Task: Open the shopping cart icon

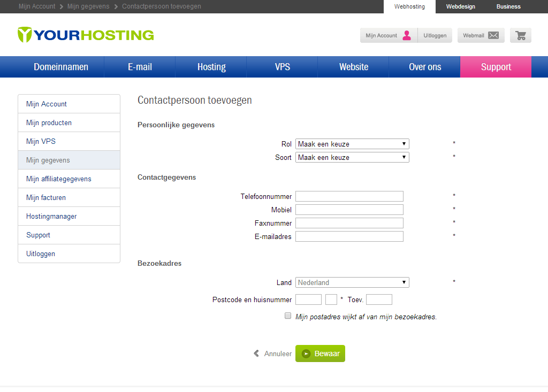Action: click(x=520, y=35)
